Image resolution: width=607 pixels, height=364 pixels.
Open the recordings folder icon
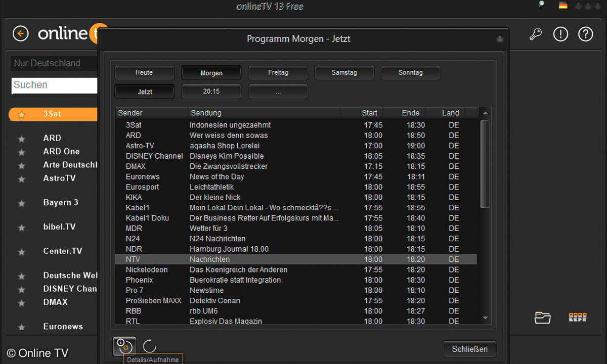tap(543, 317)
